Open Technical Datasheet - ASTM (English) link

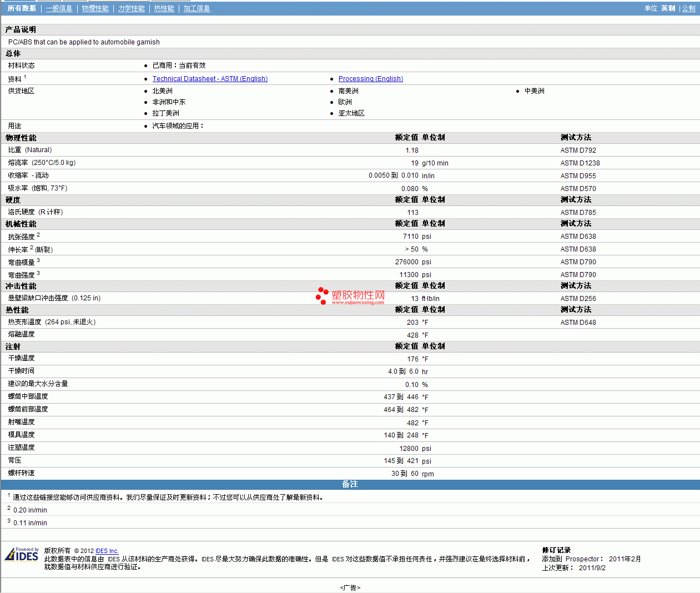210,79
